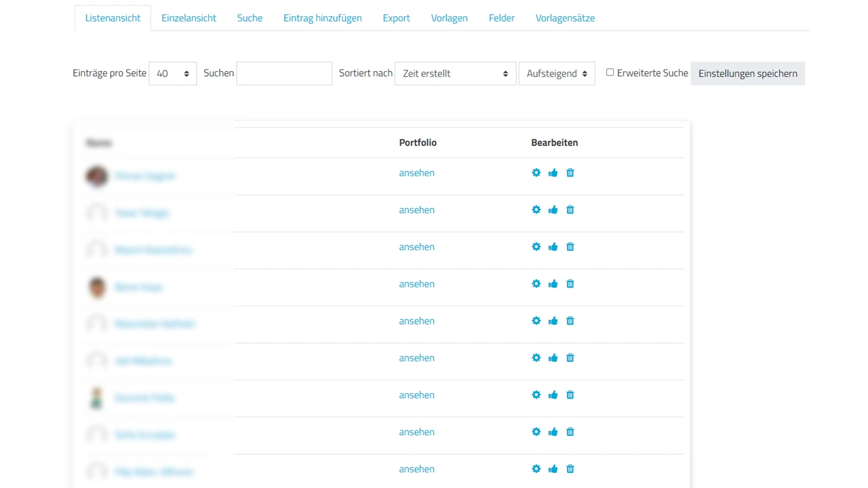This screenshot has width=868, height=488.
Task: Go to the Export tab
Action: 396,18
